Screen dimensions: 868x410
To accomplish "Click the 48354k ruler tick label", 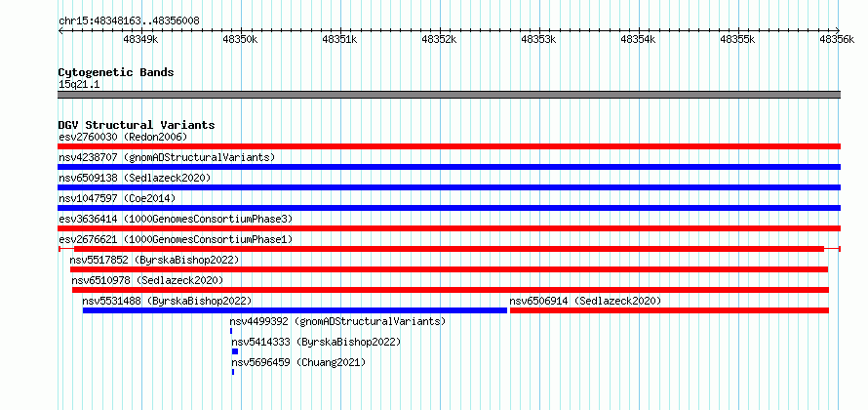I will point(638,39).
